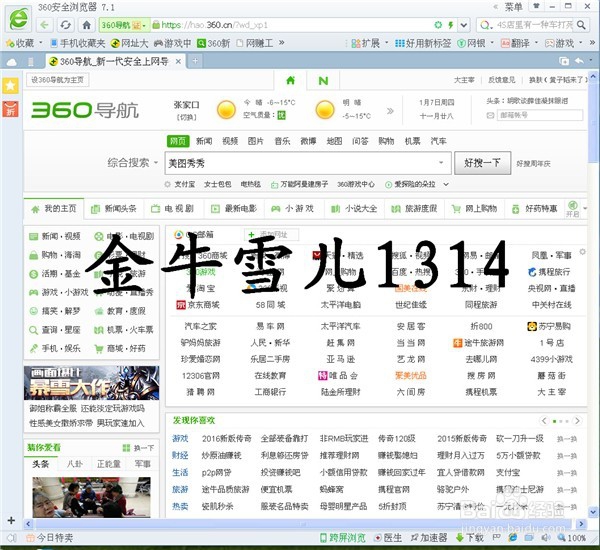Click the tab windows icon on the tab bar
The image size is (600, 550).
click(563, 61)
